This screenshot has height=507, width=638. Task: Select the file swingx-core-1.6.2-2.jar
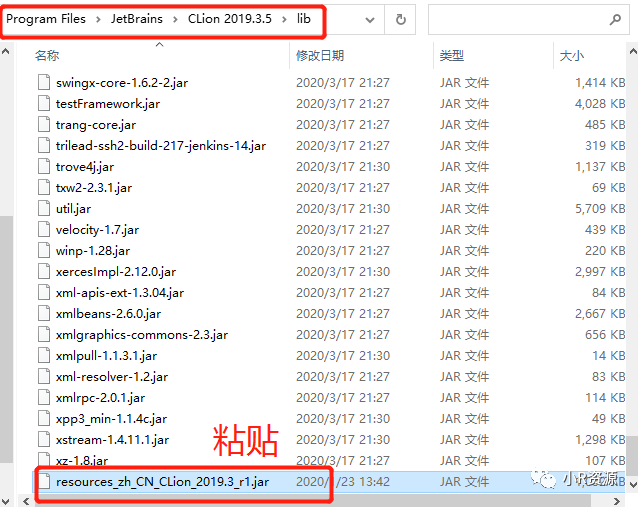coord(122,83)
